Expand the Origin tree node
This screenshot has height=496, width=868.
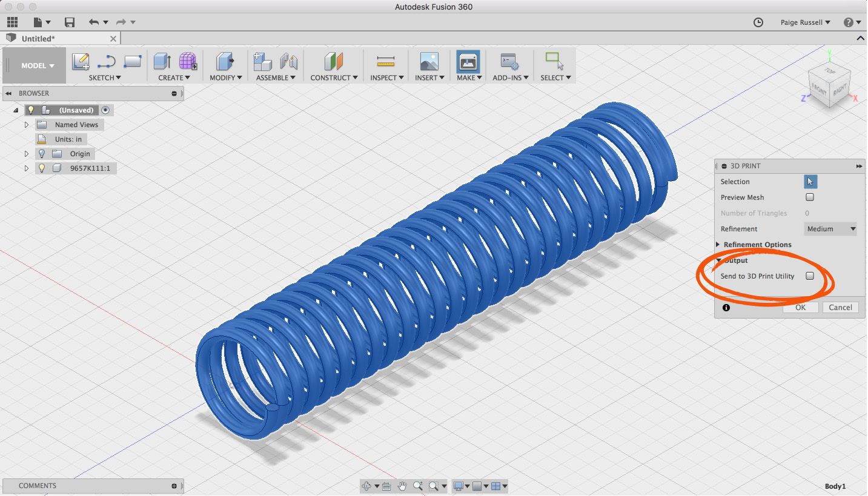(x=27, y=154)
